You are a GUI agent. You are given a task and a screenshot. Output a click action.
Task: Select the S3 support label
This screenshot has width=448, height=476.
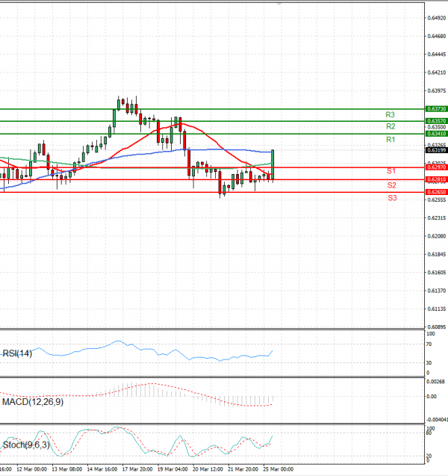392,198
